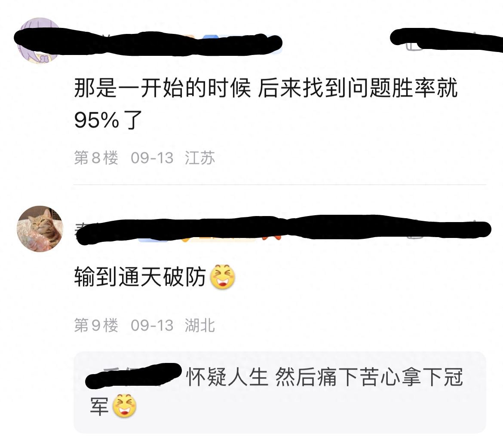Tap the 第8楼 floor label
This screenshot has width=503, height=448.
coord(96,158)
